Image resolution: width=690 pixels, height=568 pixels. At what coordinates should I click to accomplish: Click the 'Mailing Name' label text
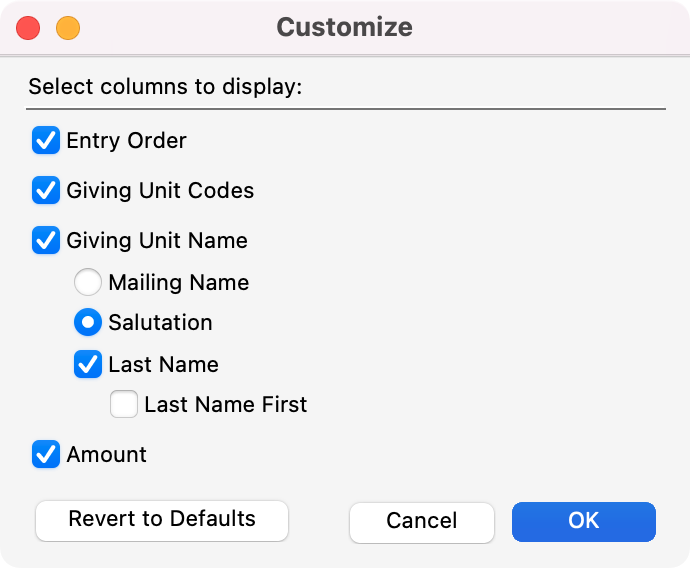click(x=178, y=283)
